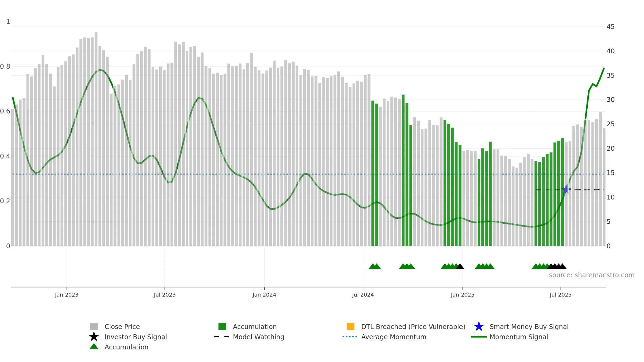
Task: Click the black triangle near Jan 2025
Action: (x=460, y=266)
